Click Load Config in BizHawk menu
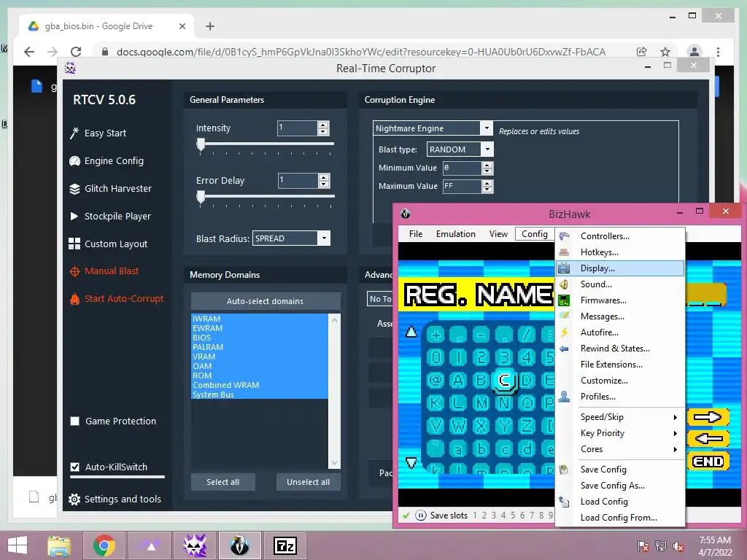 pos(620,502)
